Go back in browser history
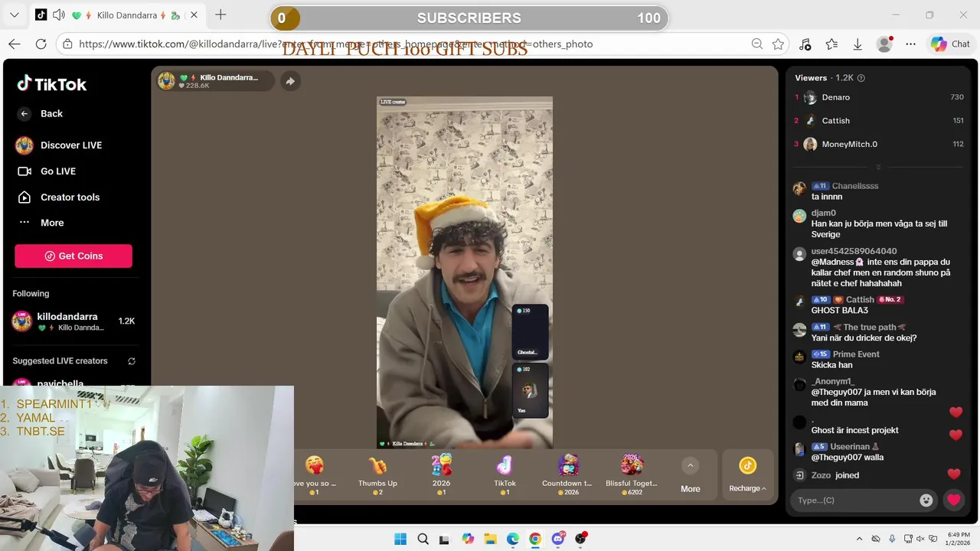Image resolution: width=980 pixels, height=551 pixels. 15,44
